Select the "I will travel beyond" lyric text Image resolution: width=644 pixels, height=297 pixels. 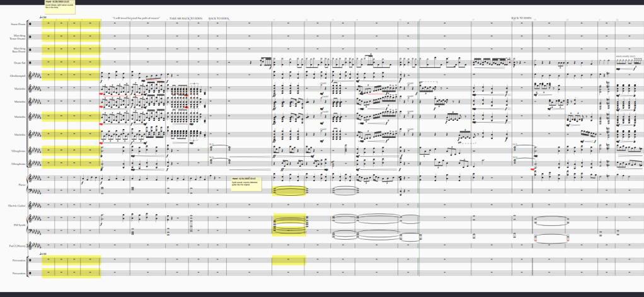[136, 18]
